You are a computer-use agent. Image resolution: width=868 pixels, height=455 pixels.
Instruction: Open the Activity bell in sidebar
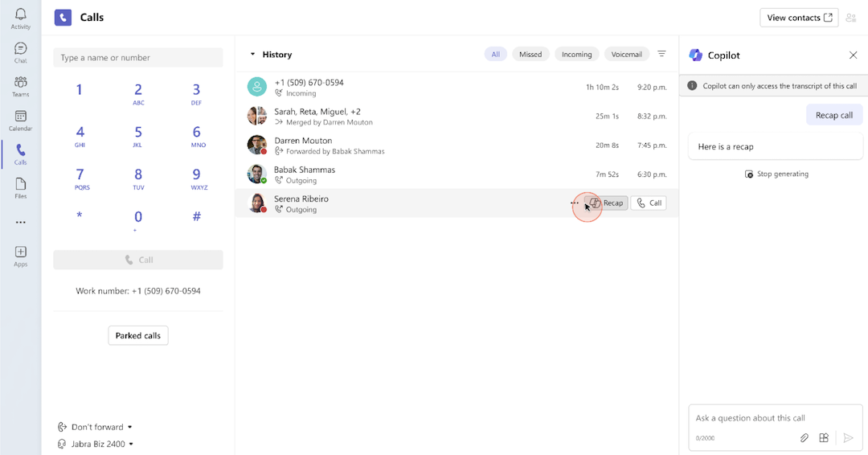[20, 18]
